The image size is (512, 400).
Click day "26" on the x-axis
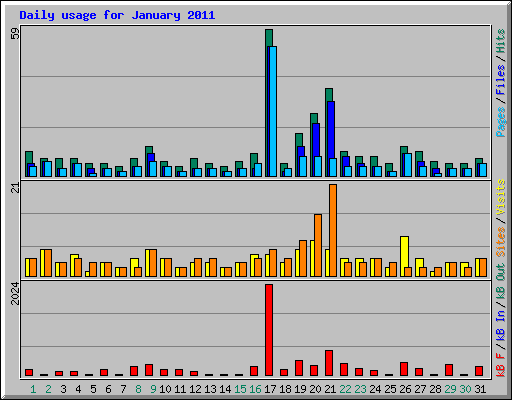click(x=405, y=389)
